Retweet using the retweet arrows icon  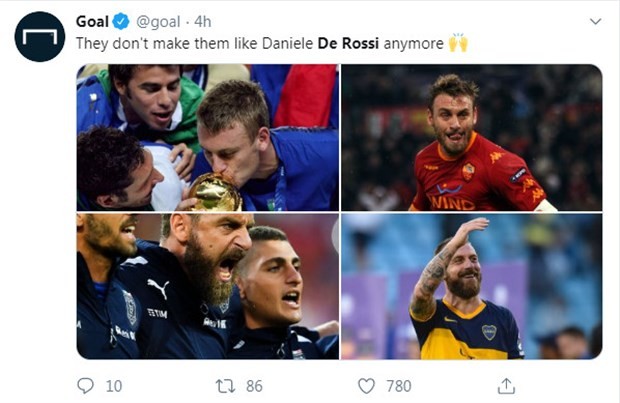pyautogui.click(x=225, y=385)
